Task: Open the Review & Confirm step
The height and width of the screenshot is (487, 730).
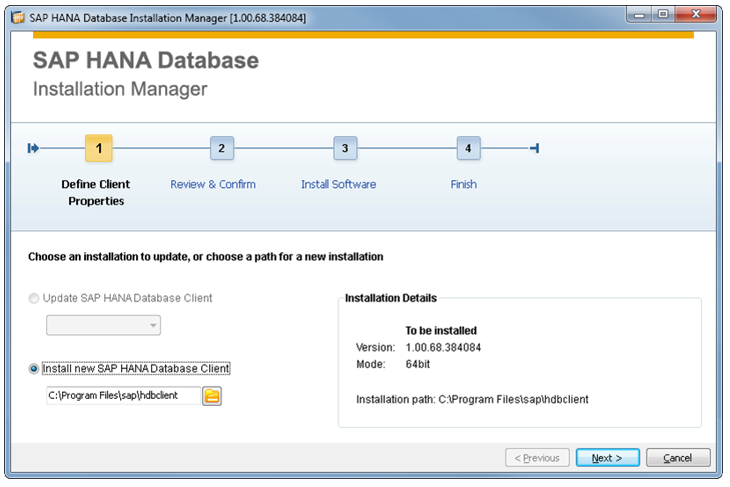Action: click(213, 184)
